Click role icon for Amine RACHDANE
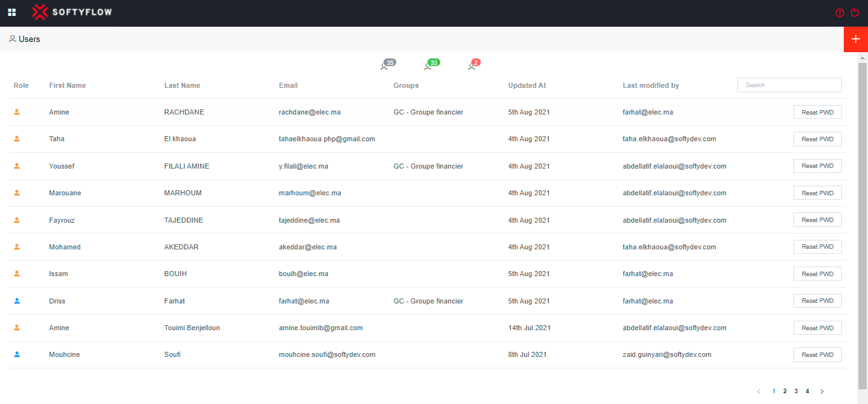 [17, 112]
